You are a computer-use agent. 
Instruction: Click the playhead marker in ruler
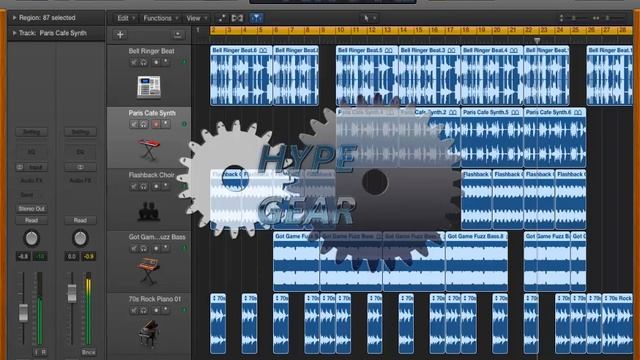click(x=537, y=40)
